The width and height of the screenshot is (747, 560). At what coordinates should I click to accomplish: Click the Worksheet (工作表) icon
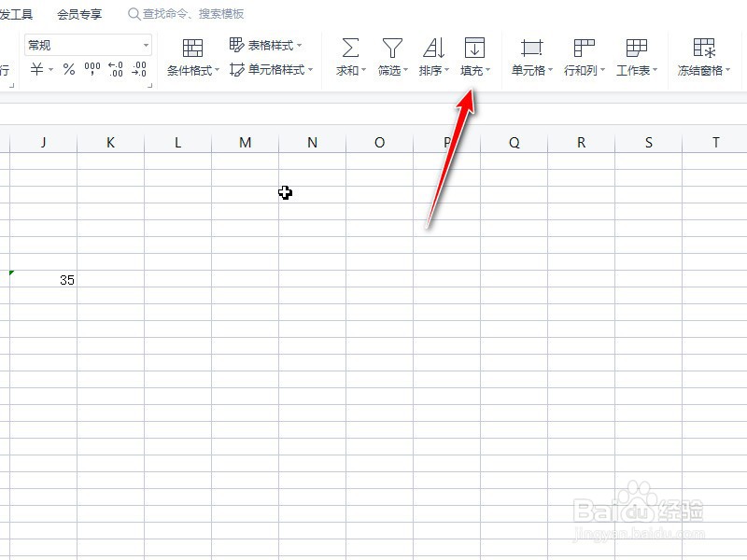pos(637,48)
